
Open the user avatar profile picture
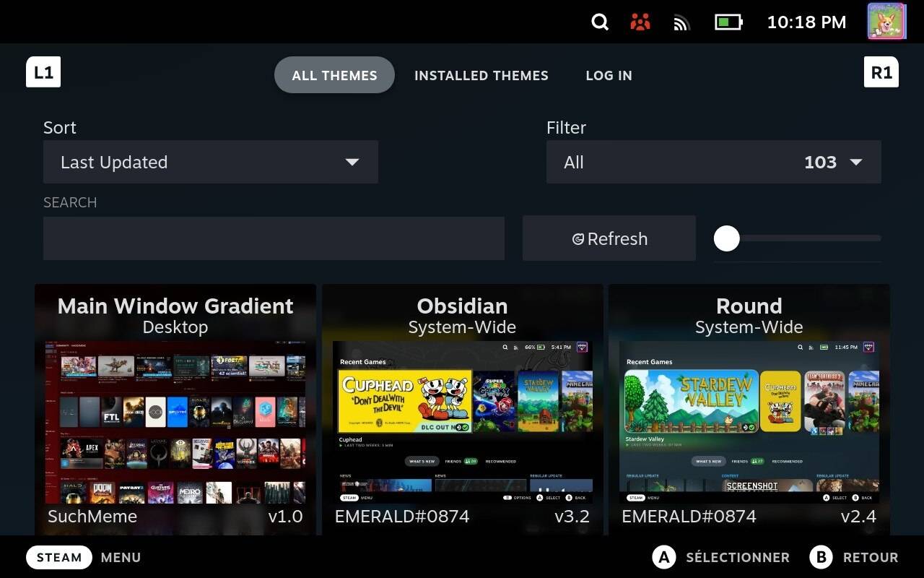(886, 21)
